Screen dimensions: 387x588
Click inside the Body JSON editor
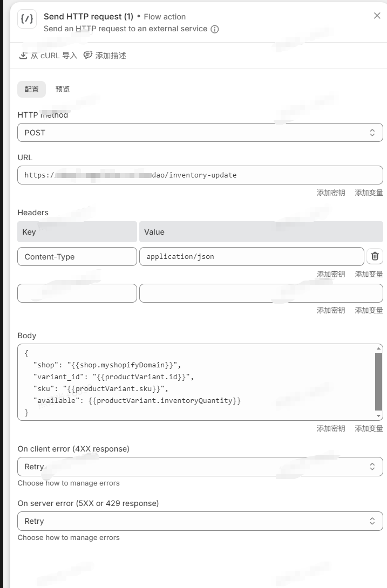pos(194,383)
